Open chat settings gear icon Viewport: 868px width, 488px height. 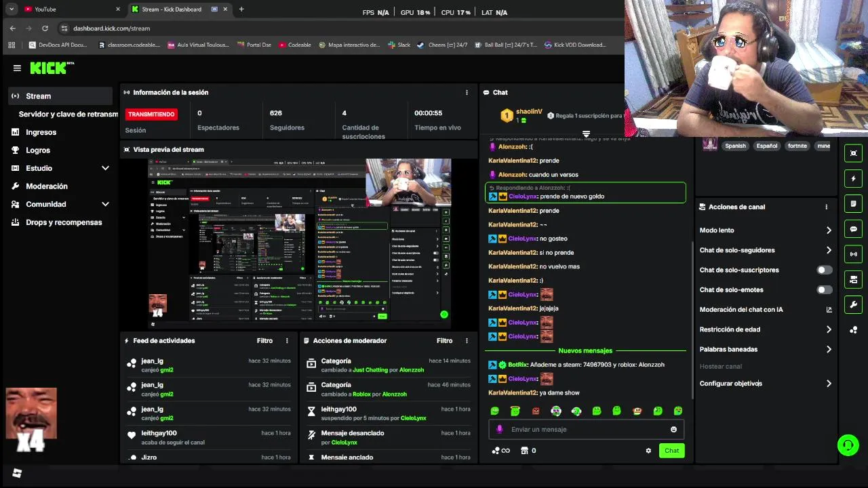(648, 451)
